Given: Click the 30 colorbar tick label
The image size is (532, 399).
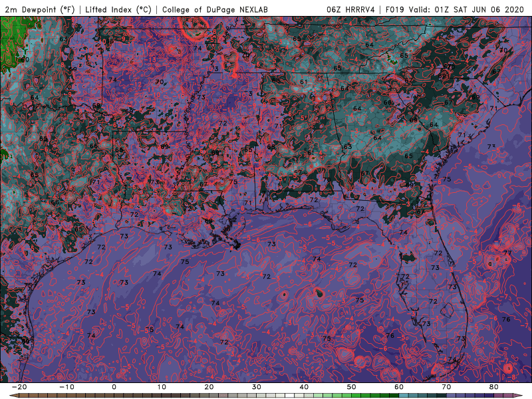Looking at the screenshot, I should 257,387.
